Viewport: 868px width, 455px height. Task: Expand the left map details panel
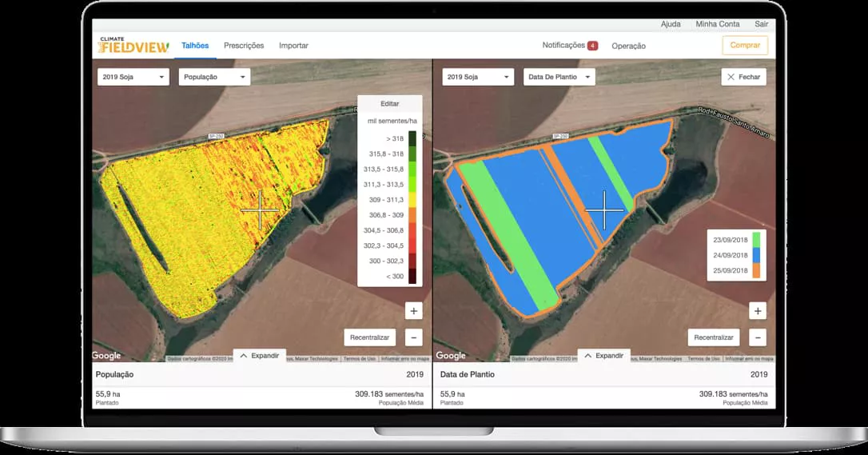point(260,356)
